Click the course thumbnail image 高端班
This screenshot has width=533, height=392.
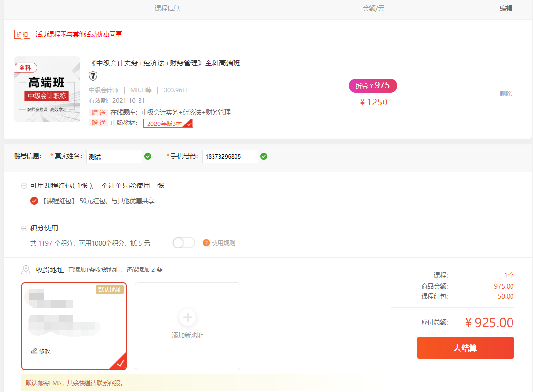[47, 89]
